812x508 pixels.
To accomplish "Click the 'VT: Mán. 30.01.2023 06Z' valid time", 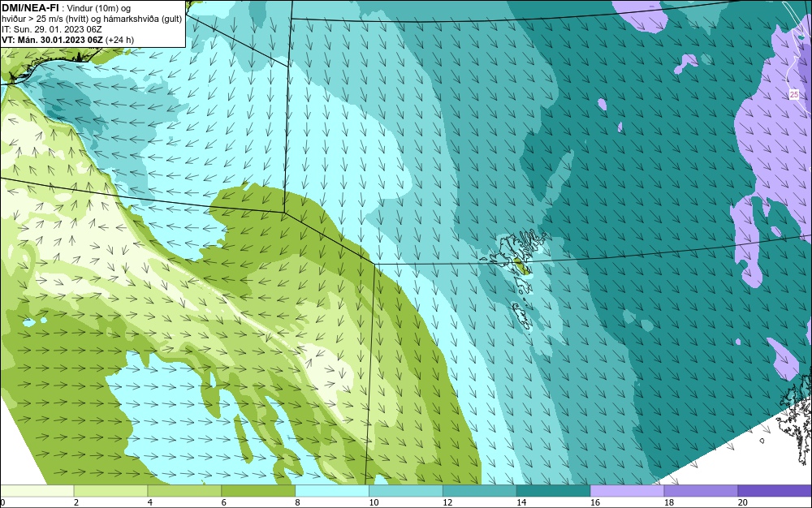I will pos(52,40).
